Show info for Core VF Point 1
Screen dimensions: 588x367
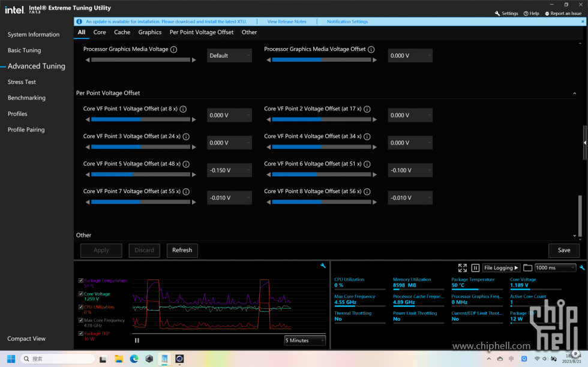(183, 109)
